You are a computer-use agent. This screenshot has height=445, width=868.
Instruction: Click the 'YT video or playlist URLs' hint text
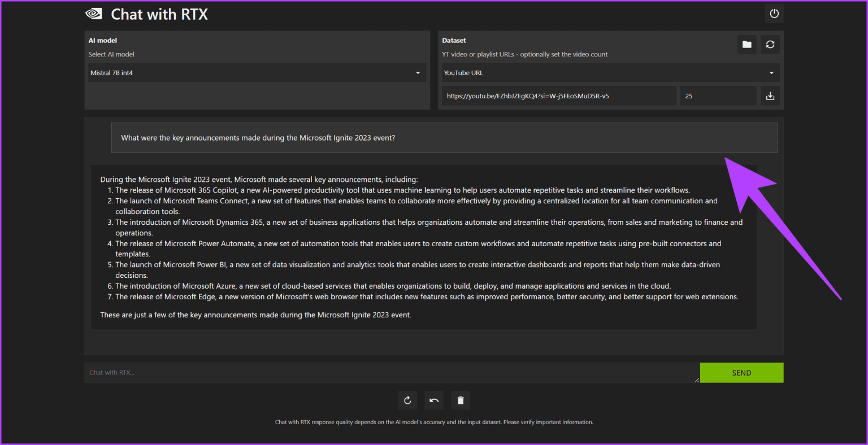(525, 54)
